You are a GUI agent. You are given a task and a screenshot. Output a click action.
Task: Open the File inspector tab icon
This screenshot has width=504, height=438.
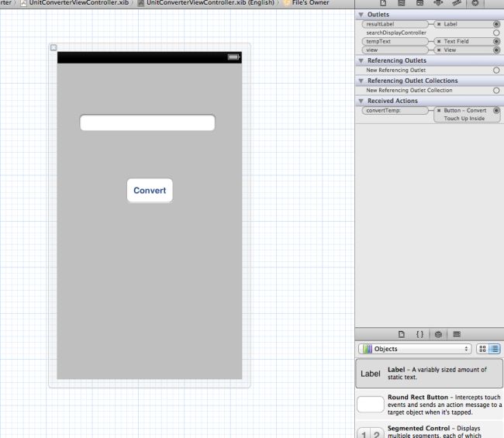tap(383, 3)
